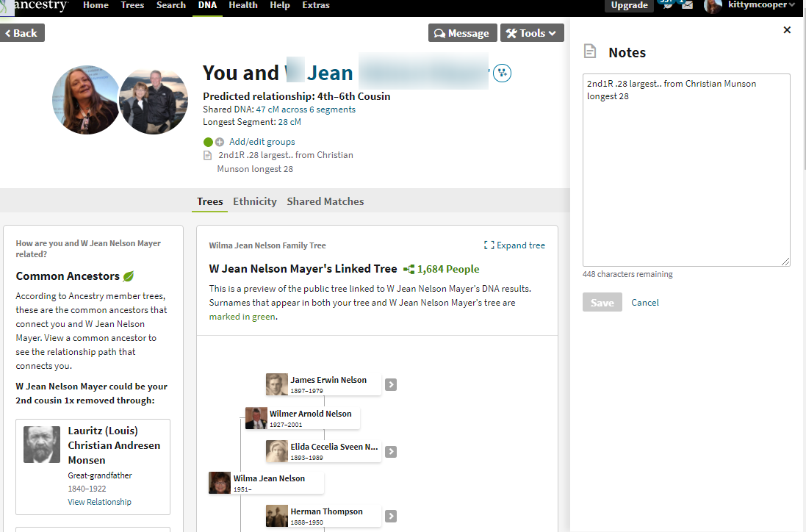Click the tree icon beside 1,684 People
The image size is (806, 532).
[x=409, y=269]
